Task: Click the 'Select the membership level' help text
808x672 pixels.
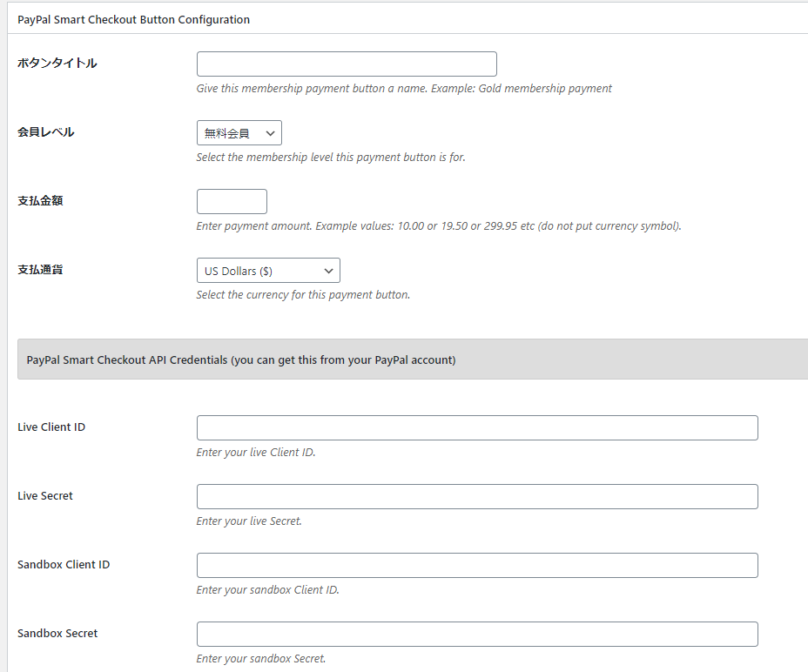Action: click(331, 158)
